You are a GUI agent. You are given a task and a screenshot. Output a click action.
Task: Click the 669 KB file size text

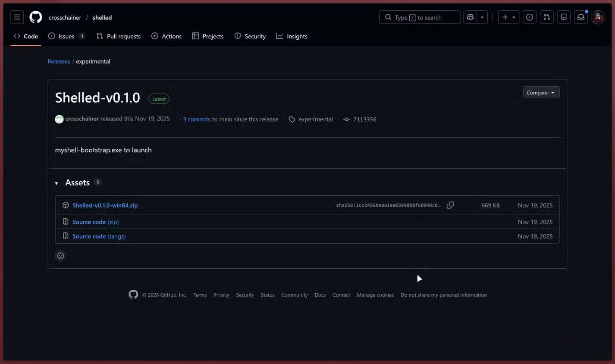click(x=490, y=205)
